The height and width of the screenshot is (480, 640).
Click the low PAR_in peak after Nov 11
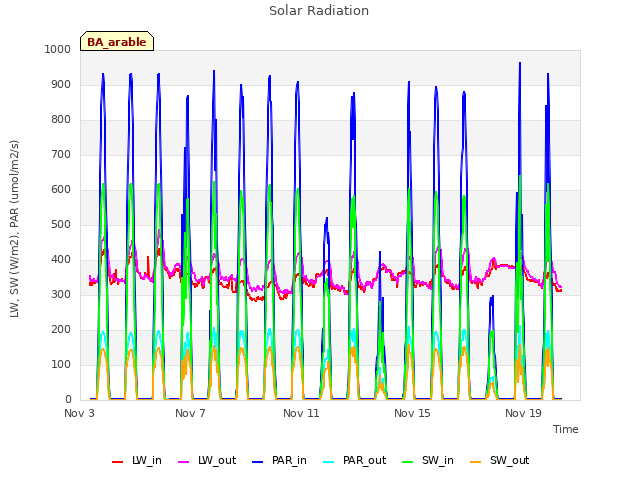(327, 220)
